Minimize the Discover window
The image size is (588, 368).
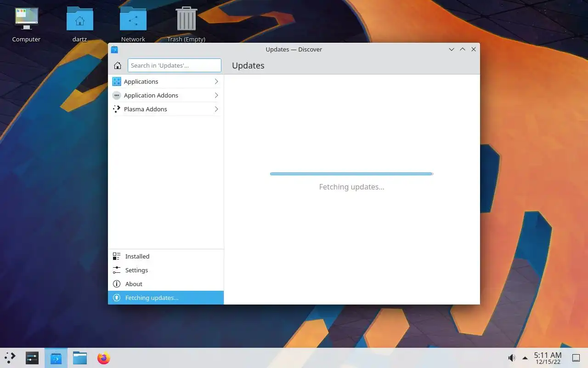pyautogui.click(x=452, y=49)
